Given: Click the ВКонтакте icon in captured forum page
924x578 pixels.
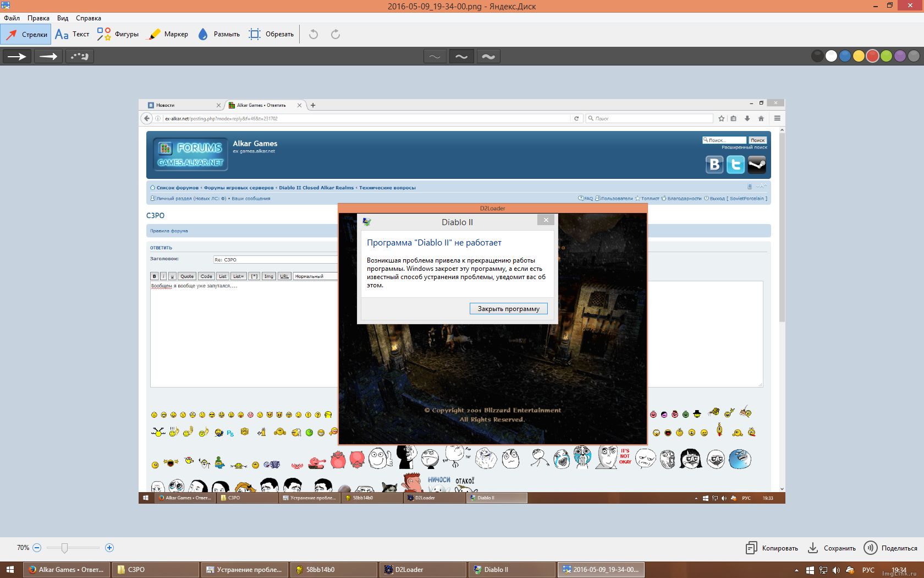Looking at the screenshot, I should pos(714,165).
